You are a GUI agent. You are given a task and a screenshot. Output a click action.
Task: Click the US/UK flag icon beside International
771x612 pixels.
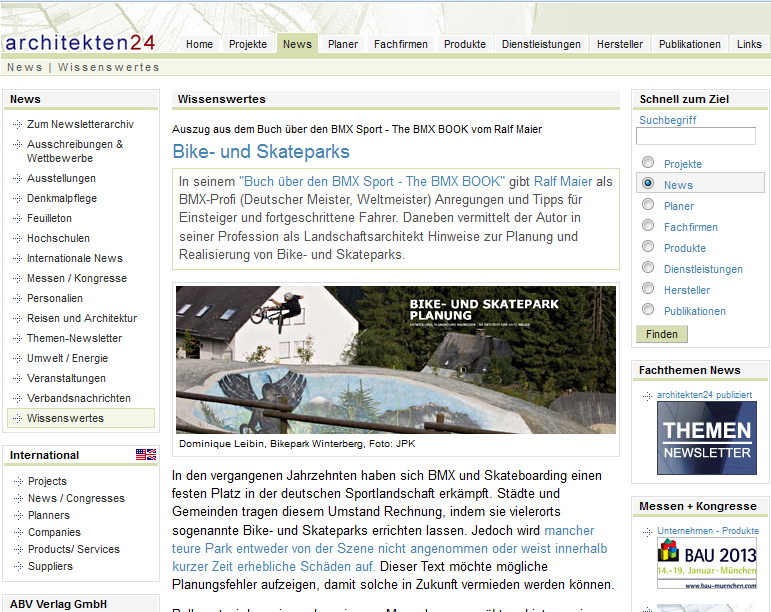click(146, 455)
